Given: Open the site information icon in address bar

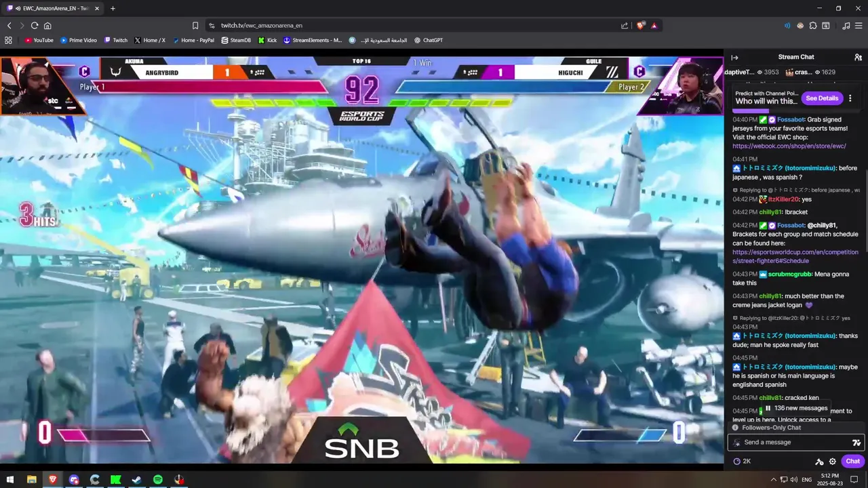Looking at the screenshot, I should 212,26.
